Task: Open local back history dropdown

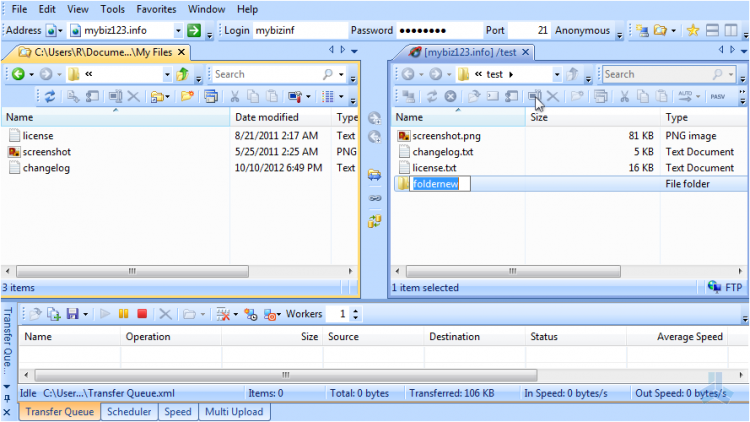Action: [x=31, y=74]
